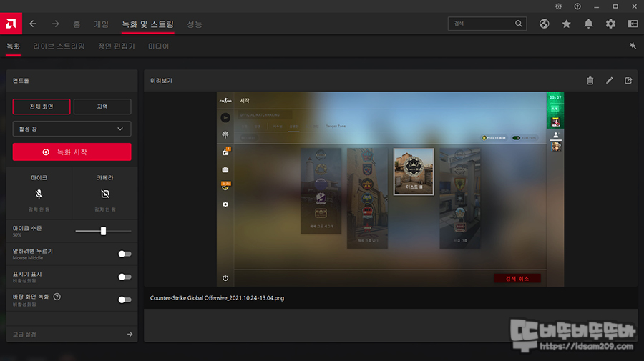
Task: Click the disabled camera icon
Action: tap(105, 194)
